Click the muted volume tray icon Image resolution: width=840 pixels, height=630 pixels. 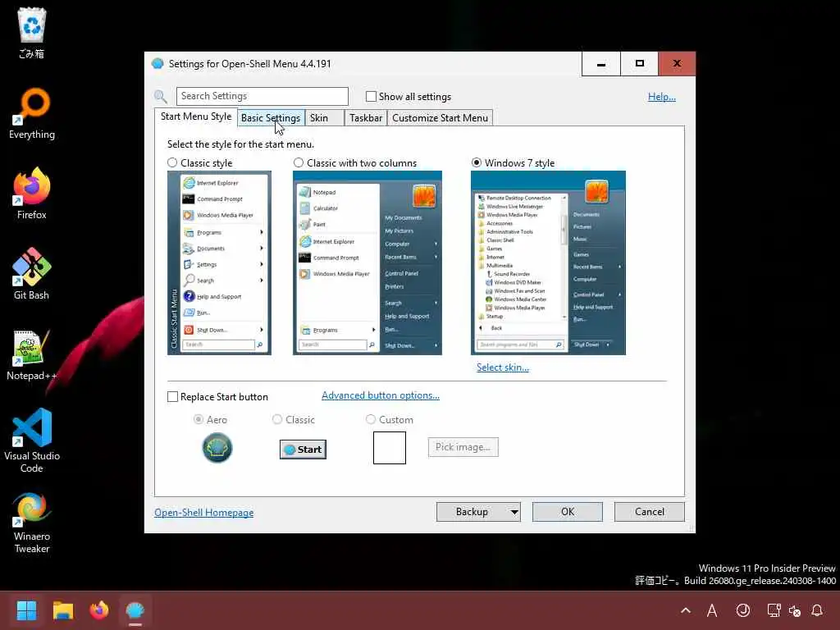click(x=795, y=610)
